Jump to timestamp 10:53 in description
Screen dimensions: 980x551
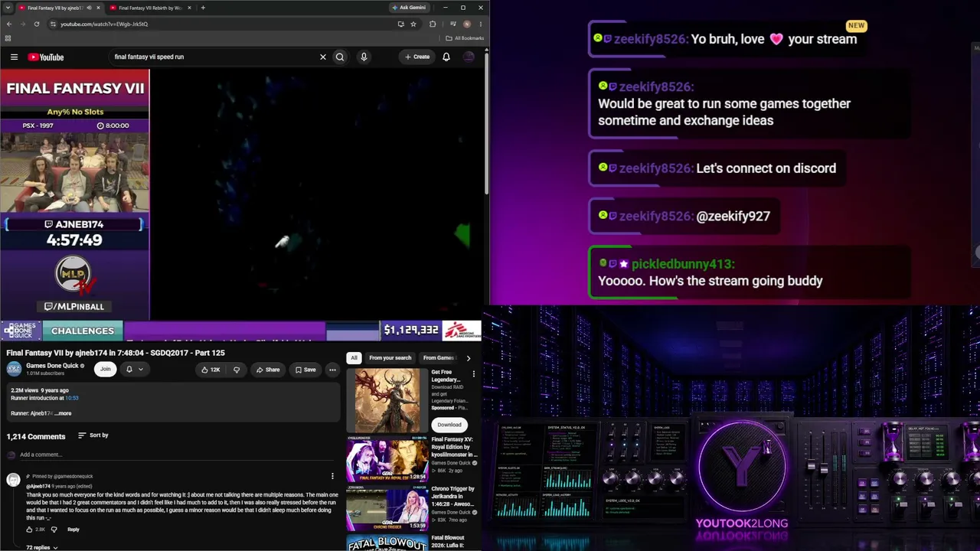72,398
